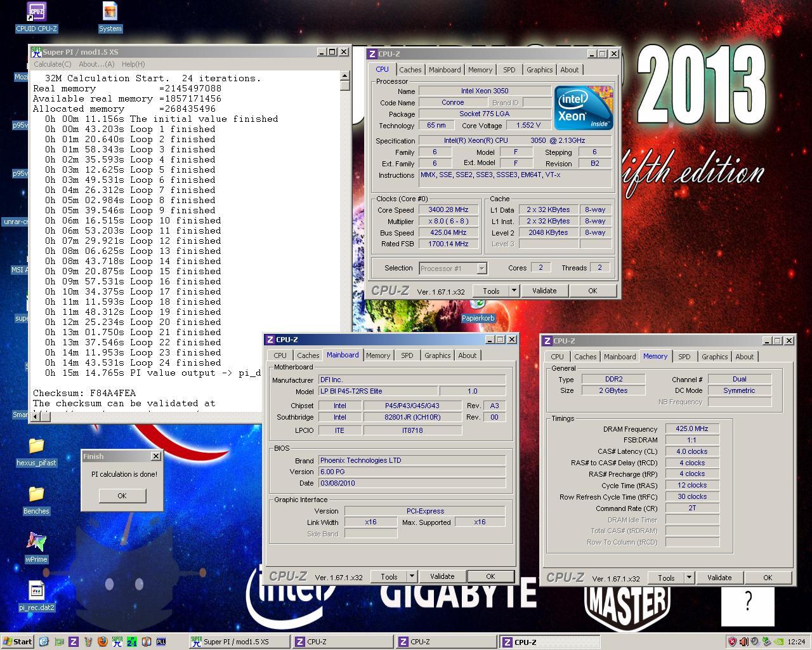Open Calculate(C) menu in Super PI
Image resolution: width=812 pixels, height=650 pixels.
point(53,64)
